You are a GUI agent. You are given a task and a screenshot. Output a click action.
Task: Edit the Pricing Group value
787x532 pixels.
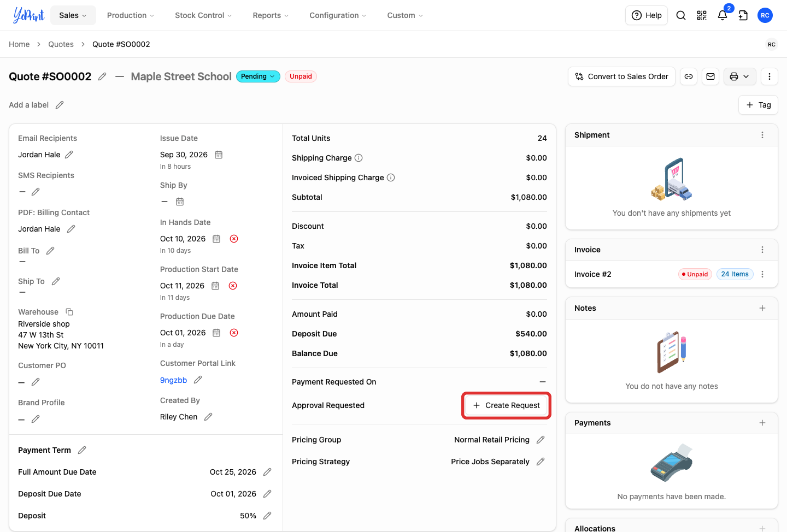[541, 440]
